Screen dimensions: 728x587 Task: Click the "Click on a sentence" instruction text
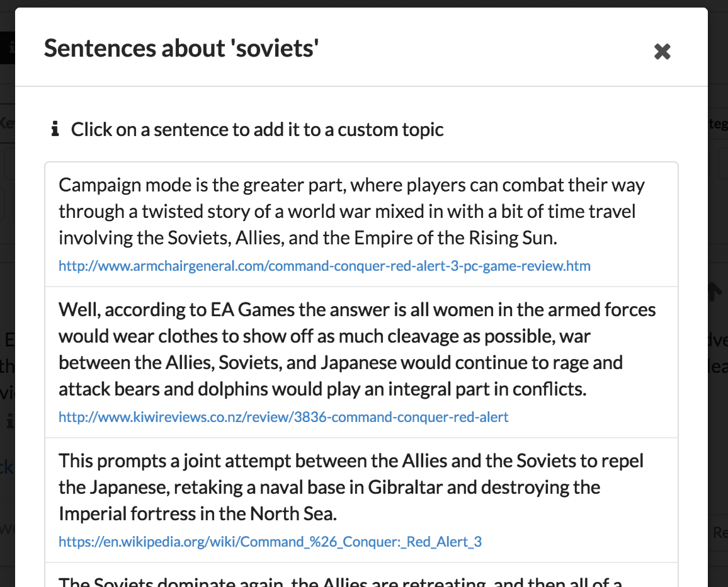pos(257,130)
